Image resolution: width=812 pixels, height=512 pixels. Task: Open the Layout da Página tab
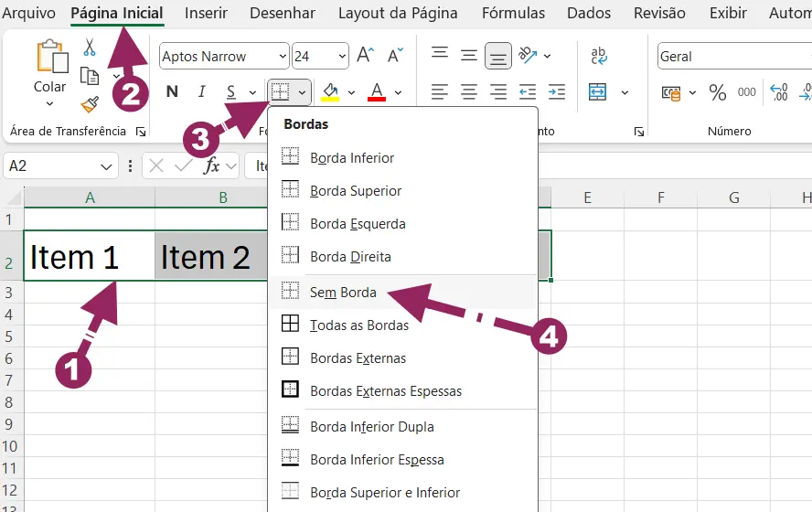coord(398,13)
